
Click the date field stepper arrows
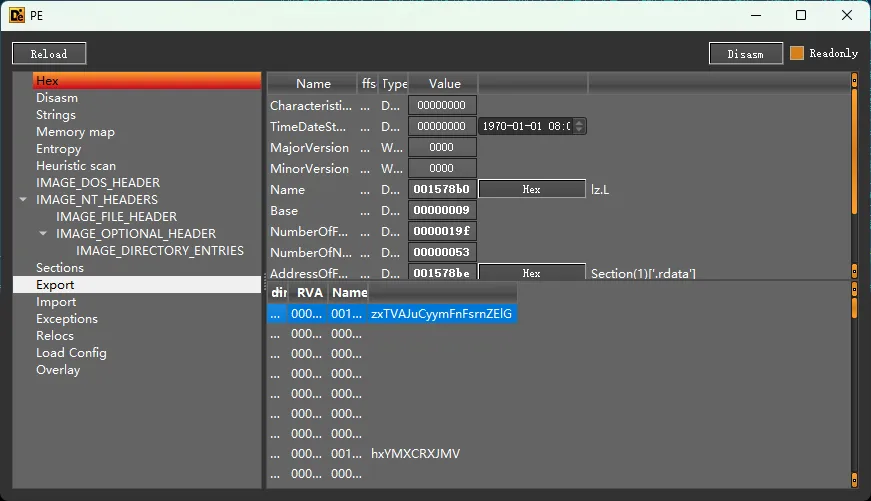pos(579,126)
